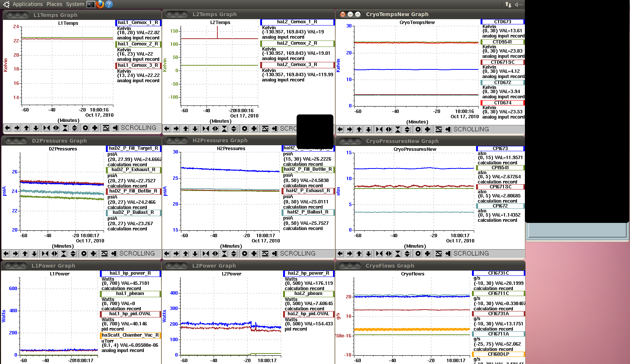Pan right in CryoPressuresNew graph toolbar
Viewport: 630px width, 364px height.
350,254
